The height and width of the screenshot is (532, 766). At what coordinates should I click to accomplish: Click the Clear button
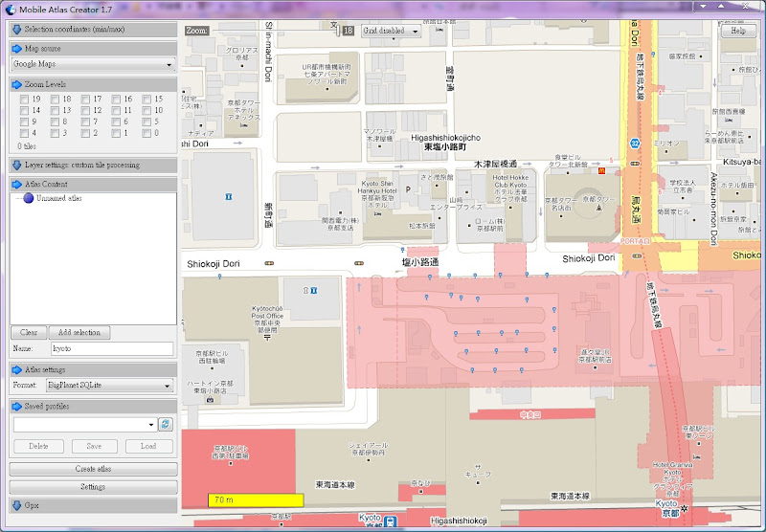click(29, 332)
